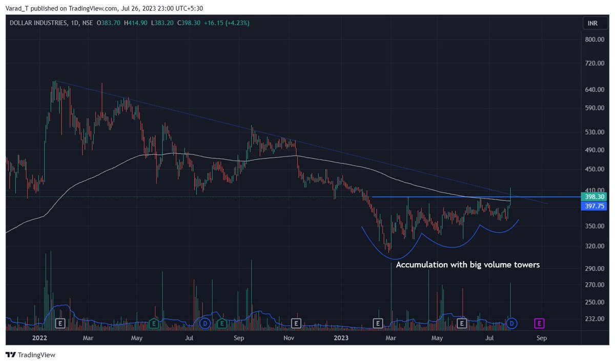This screenshot has height=364, width=615.
Task: Open the green earnings marker after May 2022
Action: (153, 323)
